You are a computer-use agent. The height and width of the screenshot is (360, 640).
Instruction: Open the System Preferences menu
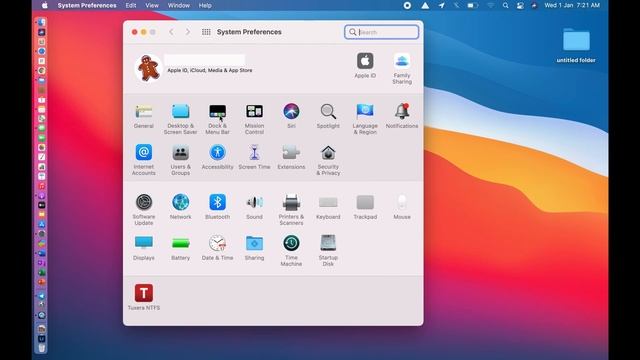[x=87, y=5]
